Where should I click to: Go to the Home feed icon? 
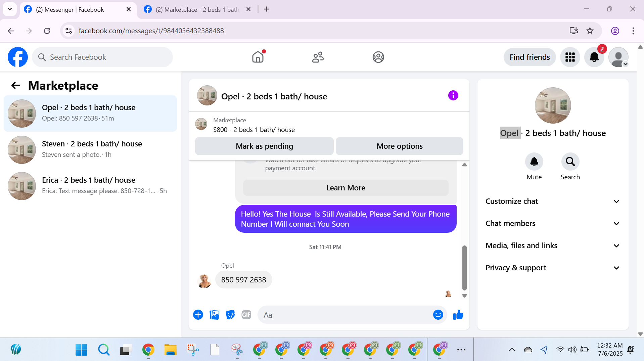pos(258,57)
